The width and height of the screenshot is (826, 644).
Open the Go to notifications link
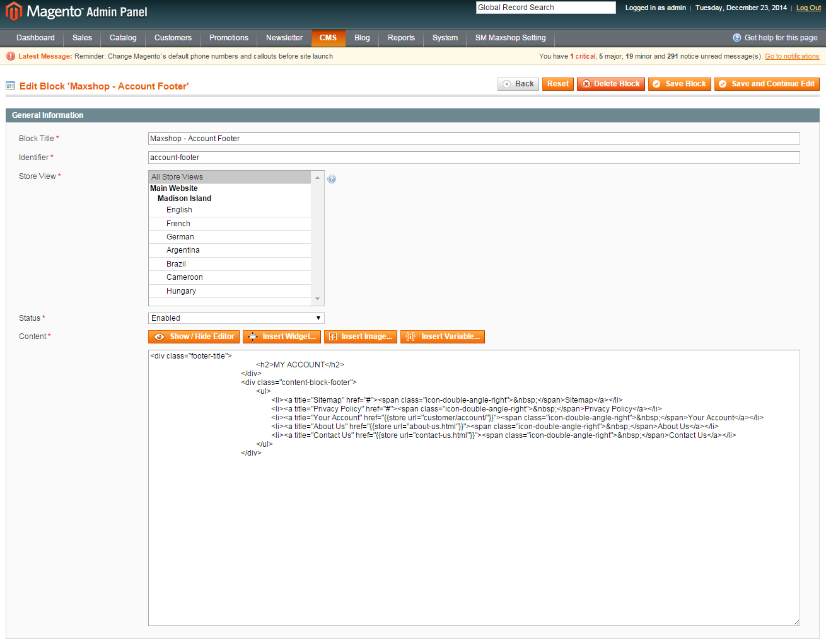[x=792, y=56]
